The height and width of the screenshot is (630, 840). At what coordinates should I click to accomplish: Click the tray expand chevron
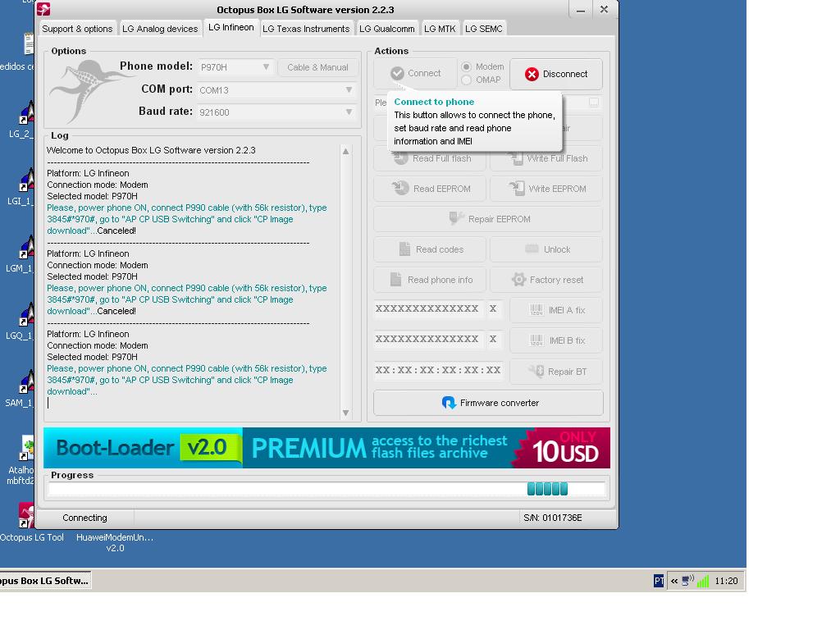coord(674,582)
